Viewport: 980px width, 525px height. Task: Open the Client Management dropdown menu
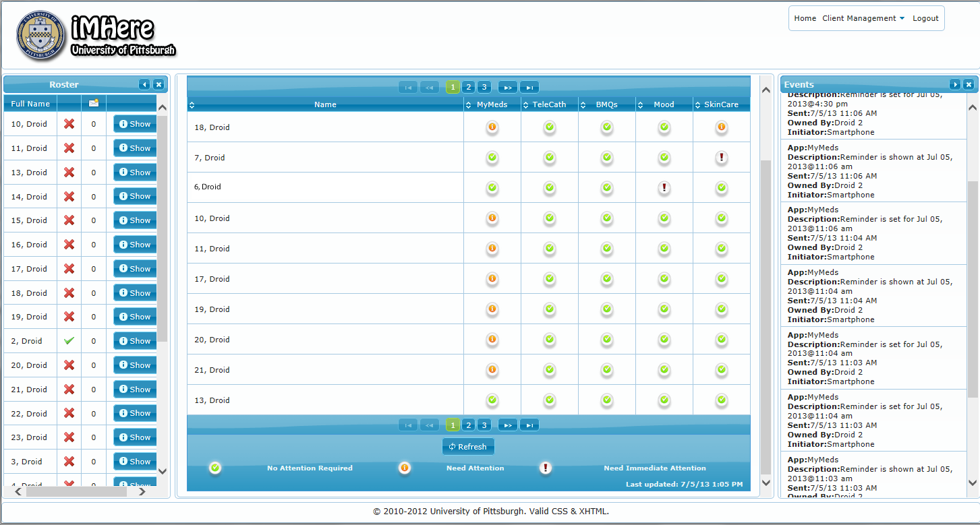coord(863,18)
